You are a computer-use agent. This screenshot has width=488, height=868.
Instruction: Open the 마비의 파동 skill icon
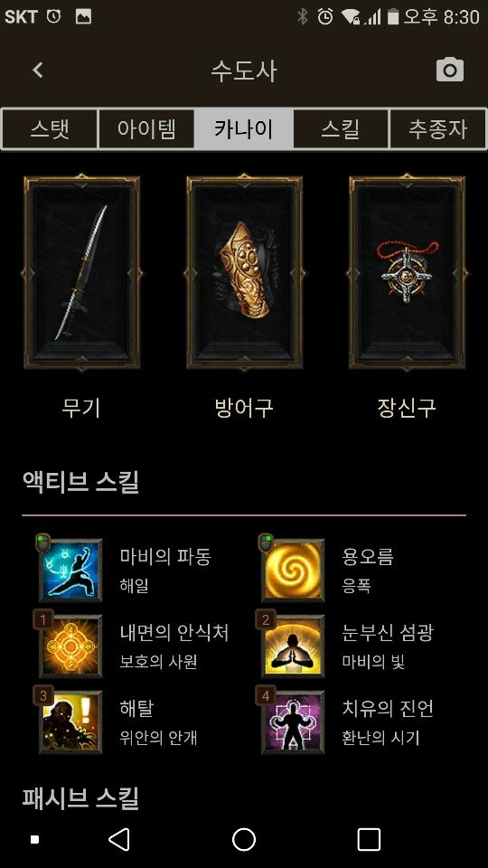pos(70,571)
